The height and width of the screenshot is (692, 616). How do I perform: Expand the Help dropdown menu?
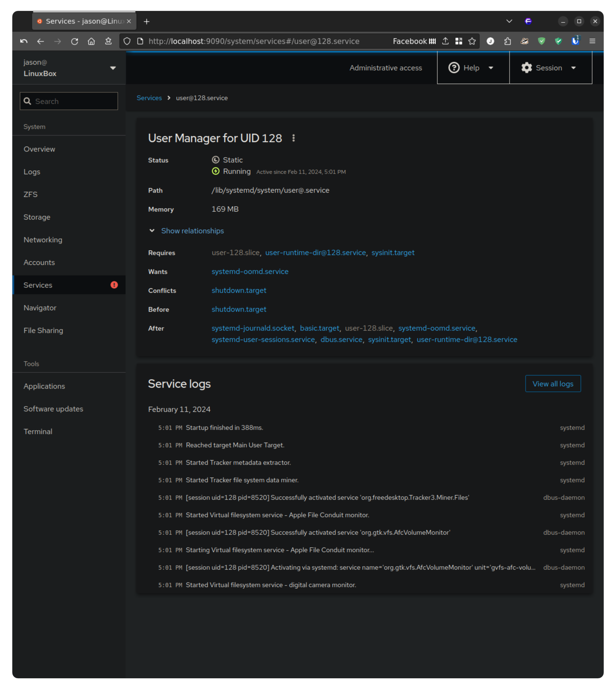491,68
